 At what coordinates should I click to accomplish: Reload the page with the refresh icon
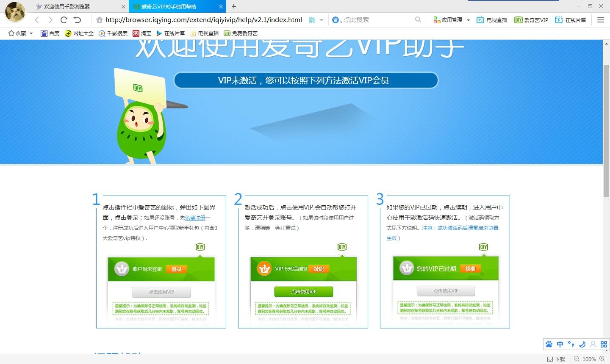pos(64,20)
